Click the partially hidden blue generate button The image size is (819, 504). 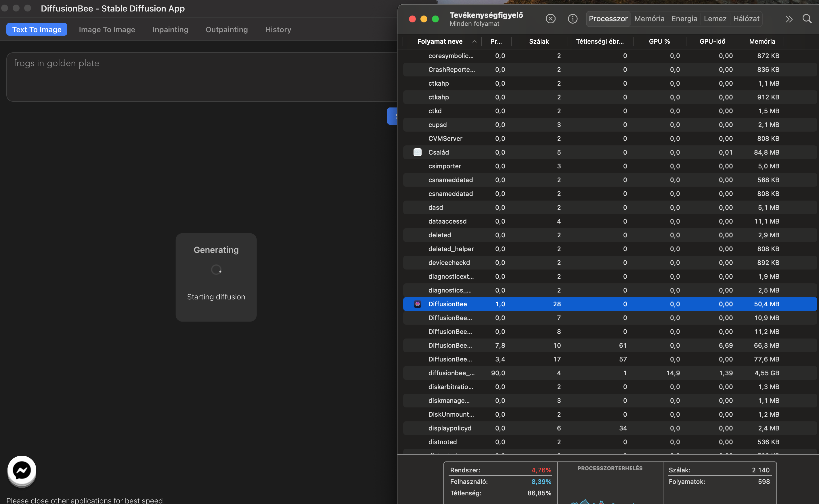pyautogui.click(x=392, y=116)
